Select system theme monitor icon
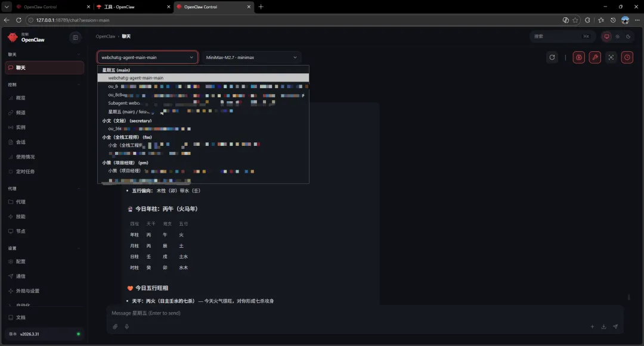The width and height of the screenshot is (644, 346). (x=606, y=36)
